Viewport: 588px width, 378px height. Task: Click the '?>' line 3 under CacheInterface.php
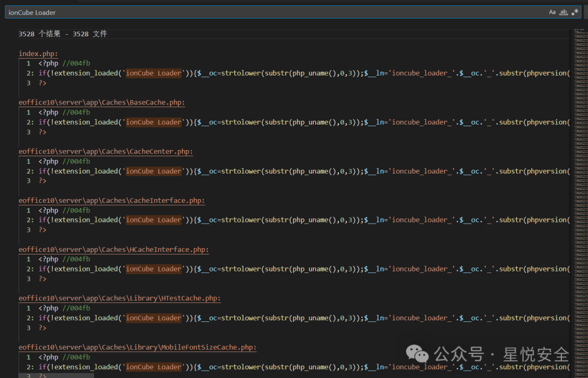(42, 230)
